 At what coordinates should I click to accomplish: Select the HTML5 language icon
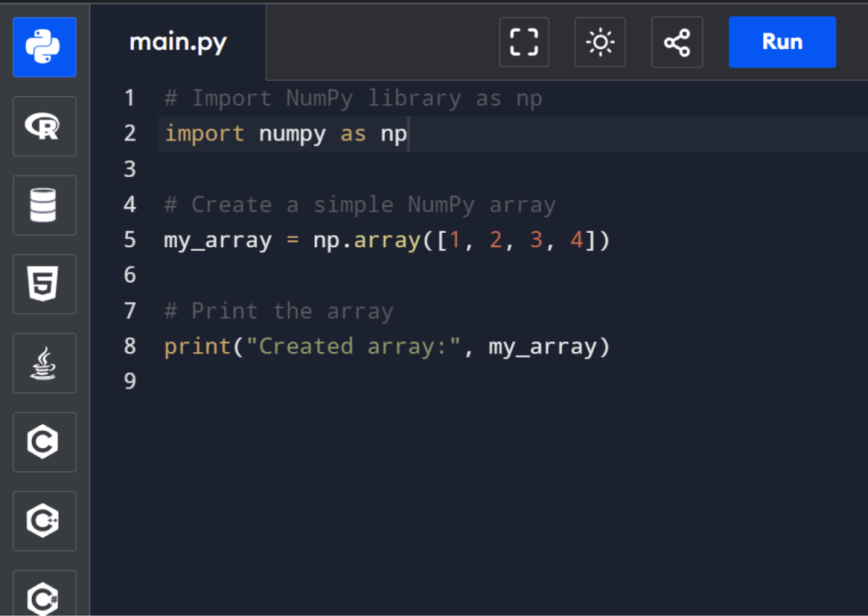pos(44,284)
